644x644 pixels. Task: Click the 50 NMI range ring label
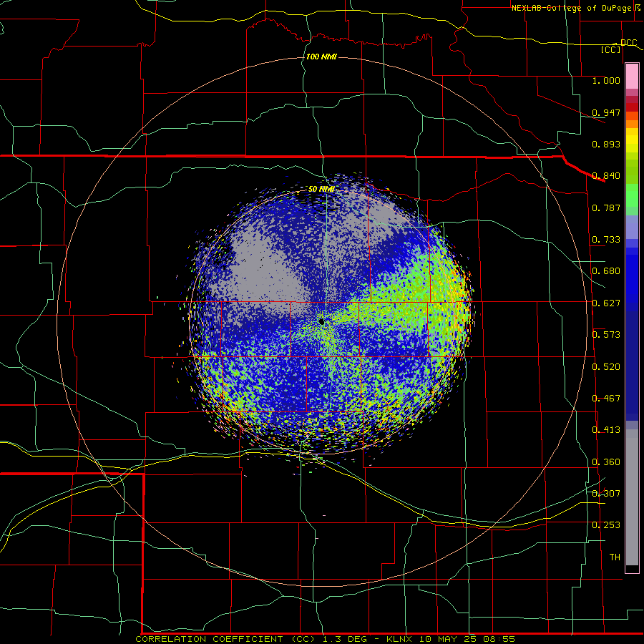(321, 189)
